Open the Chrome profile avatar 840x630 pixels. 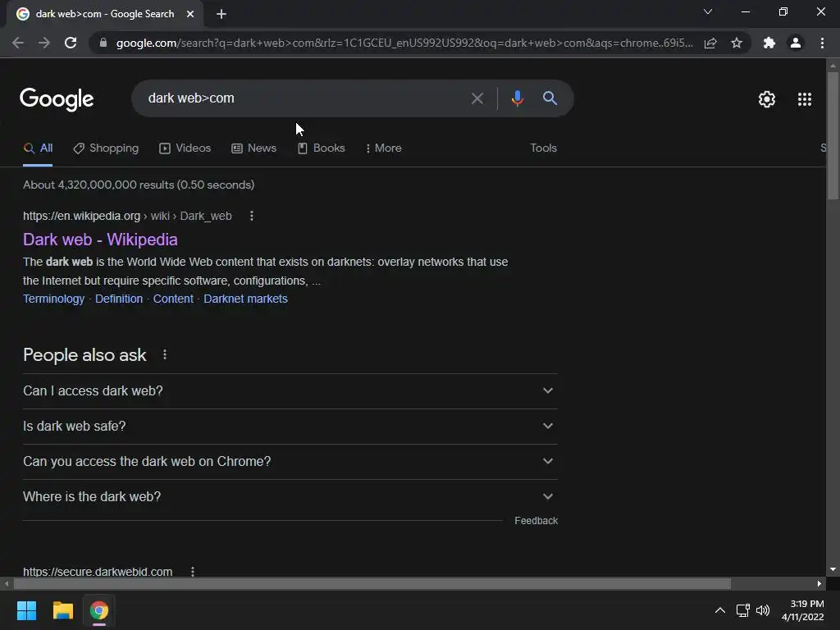coord(796,43)
